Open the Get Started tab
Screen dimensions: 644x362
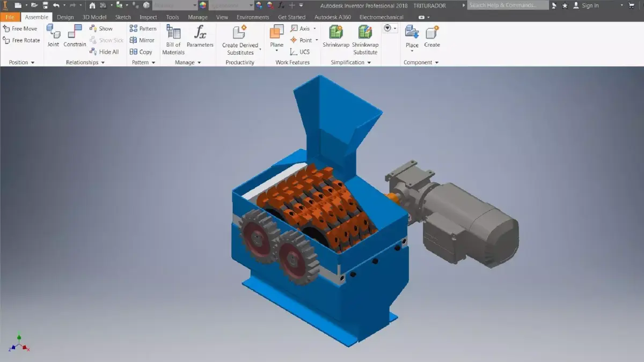click(x=291, y=17)
